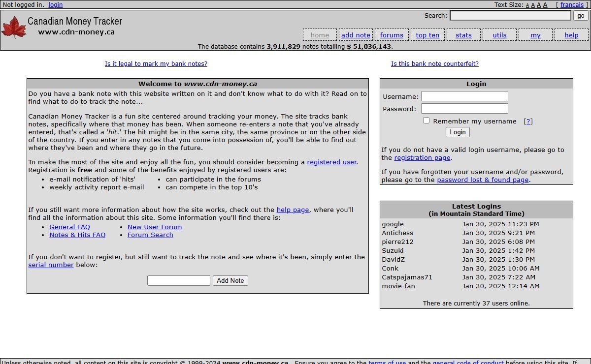Click the 'Canadian Money Tracker' site title
This screenshot has height=364, width=591.
(75, 21)
